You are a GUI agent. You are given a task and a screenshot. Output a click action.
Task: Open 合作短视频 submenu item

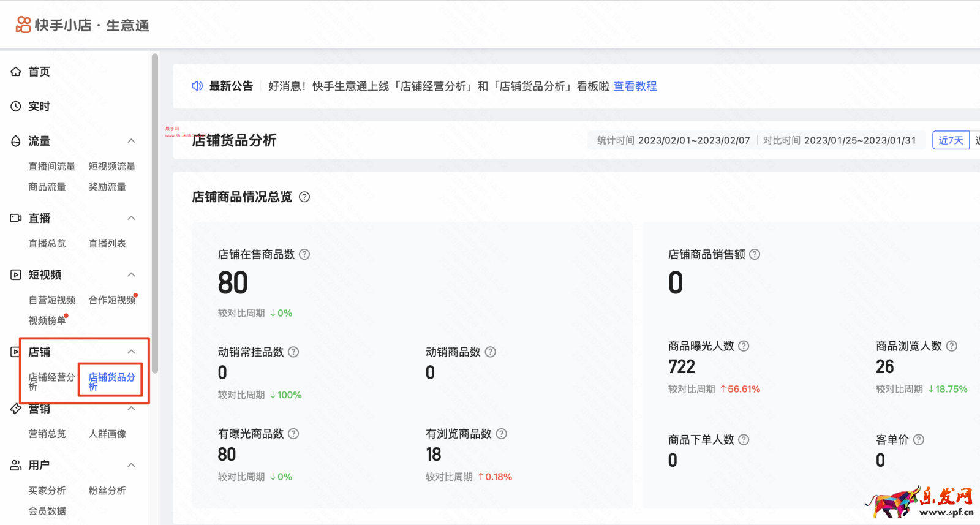pyautogui.click(x=112, y=300)
